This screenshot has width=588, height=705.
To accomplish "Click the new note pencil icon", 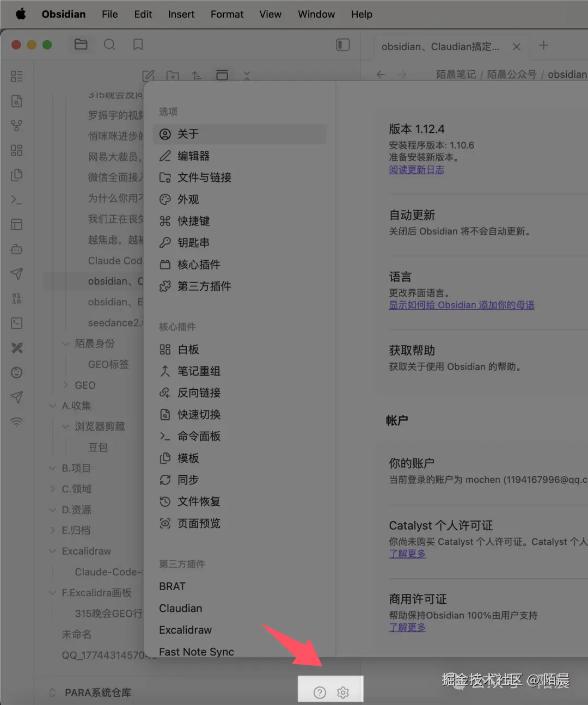I will click(x=149, y=76).
